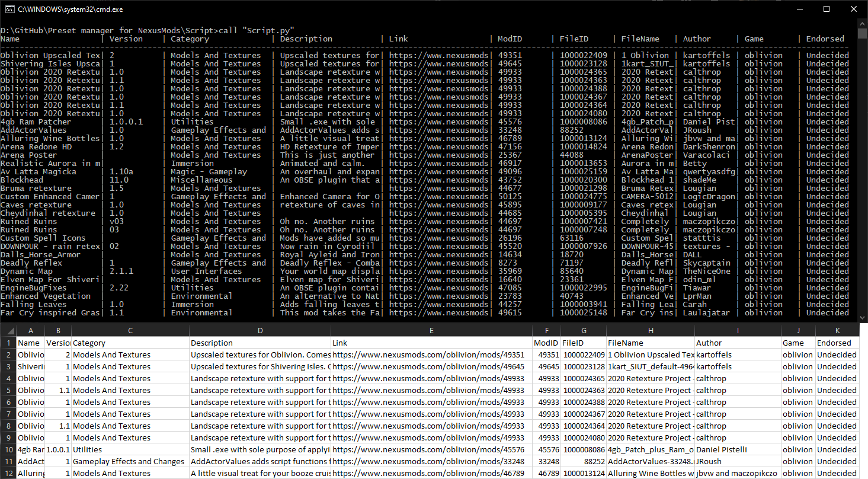Click spreadsheet link ending mods/45576
This screenshot has height=479, width=868.
coord(431,449)
